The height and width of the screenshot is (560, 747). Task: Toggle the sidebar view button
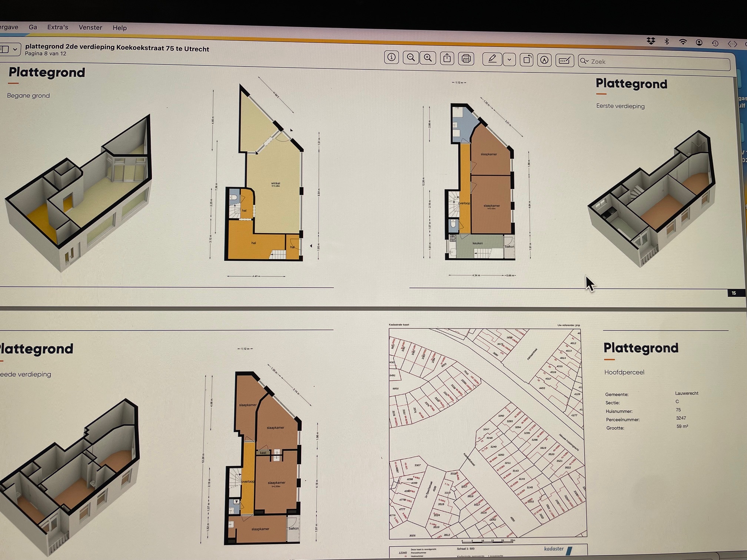(x=4, y=49)
